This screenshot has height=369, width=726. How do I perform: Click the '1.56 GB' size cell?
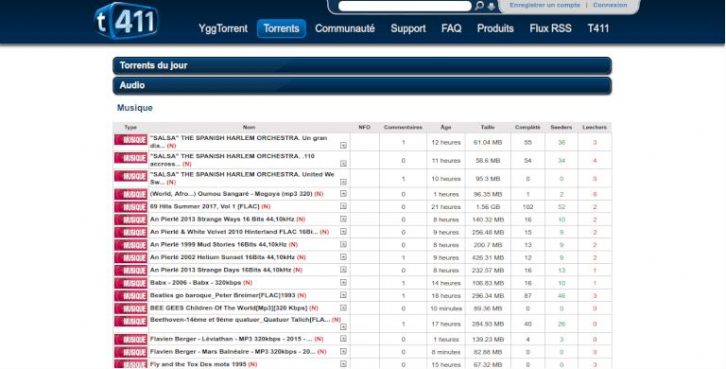click(x=488, y=207)
